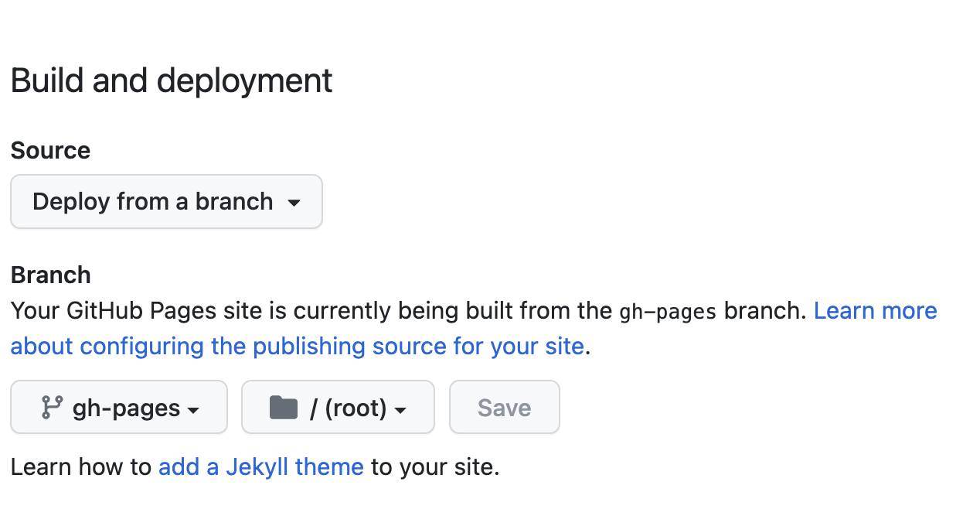Expand the / (root) folder caret arrow
This screenshot has height=509, width=980.
(400, 409)
